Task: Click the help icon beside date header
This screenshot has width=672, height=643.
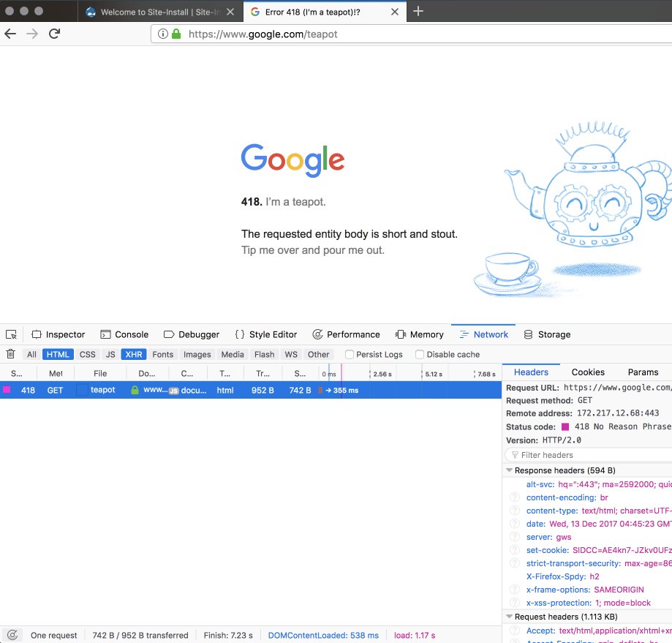Action: [515, 524]
